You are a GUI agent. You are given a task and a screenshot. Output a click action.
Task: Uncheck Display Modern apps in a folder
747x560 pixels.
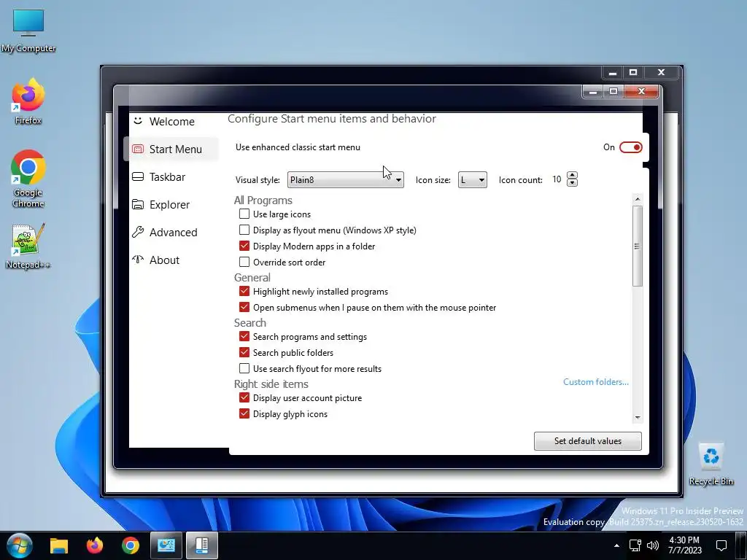point(244,246)
